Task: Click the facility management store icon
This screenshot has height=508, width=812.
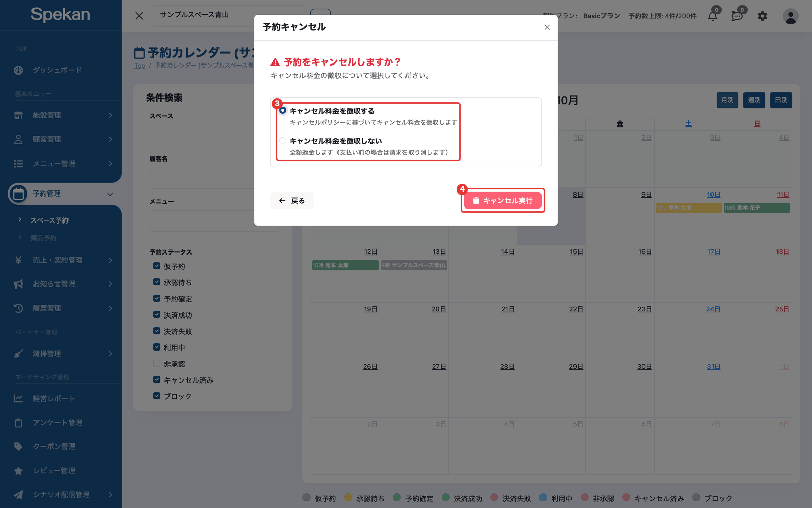Action: (18, 115)
